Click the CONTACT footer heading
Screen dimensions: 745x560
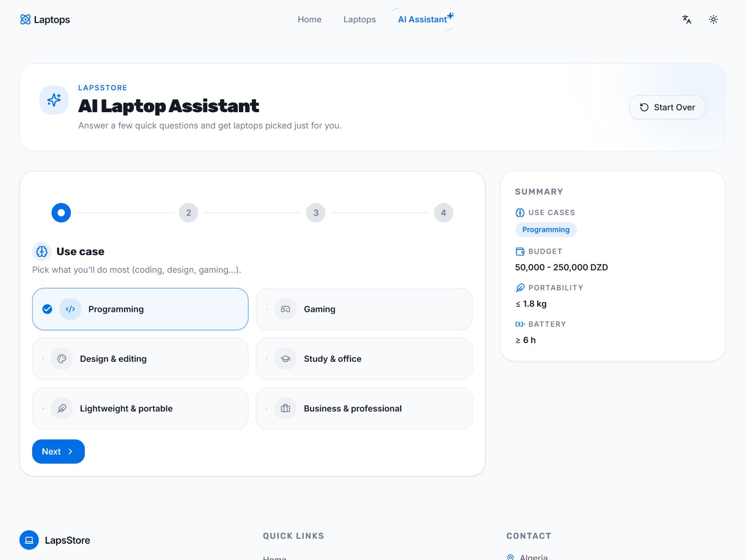[x=529, y=536]
